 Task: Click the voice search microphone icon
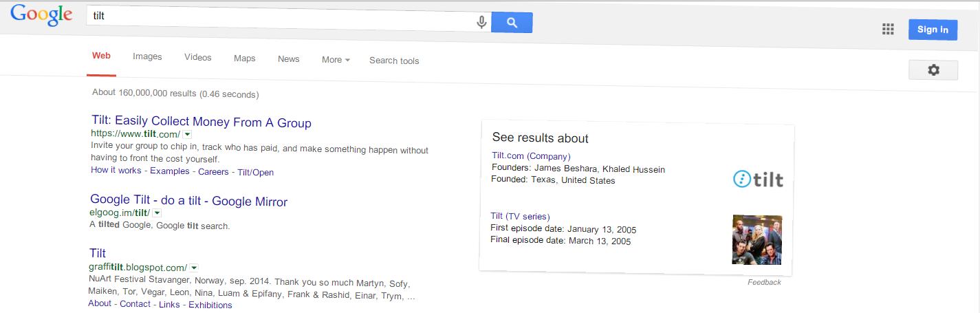481,22
